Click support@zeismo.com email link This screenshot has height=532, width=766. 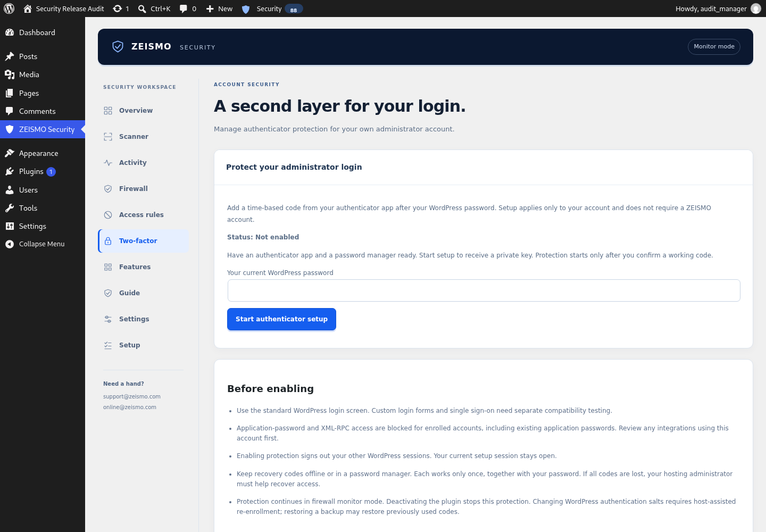pos(132,396)
